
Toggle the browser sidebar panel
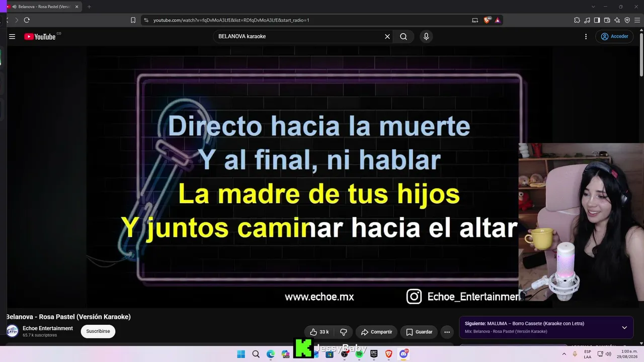[597, 20]
